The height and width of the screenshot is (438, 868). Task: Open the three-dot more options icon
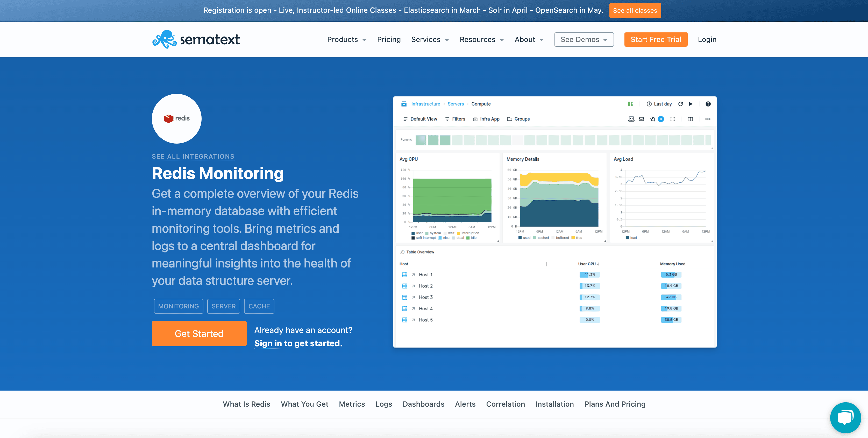pos(708,119)
